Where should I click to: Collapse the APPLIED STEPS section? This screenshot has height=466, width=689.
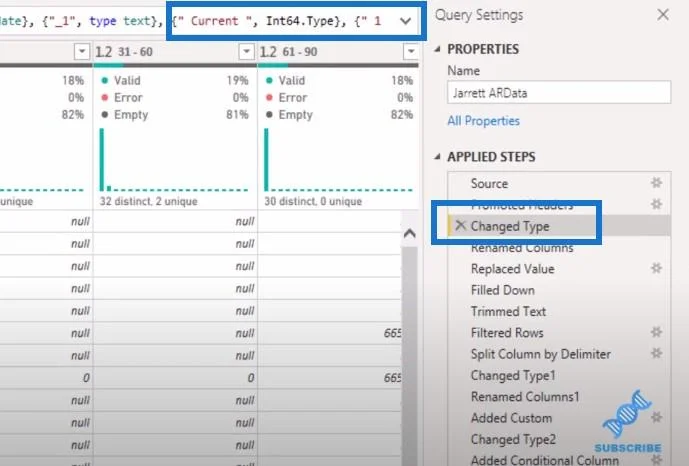click(437, 157)
